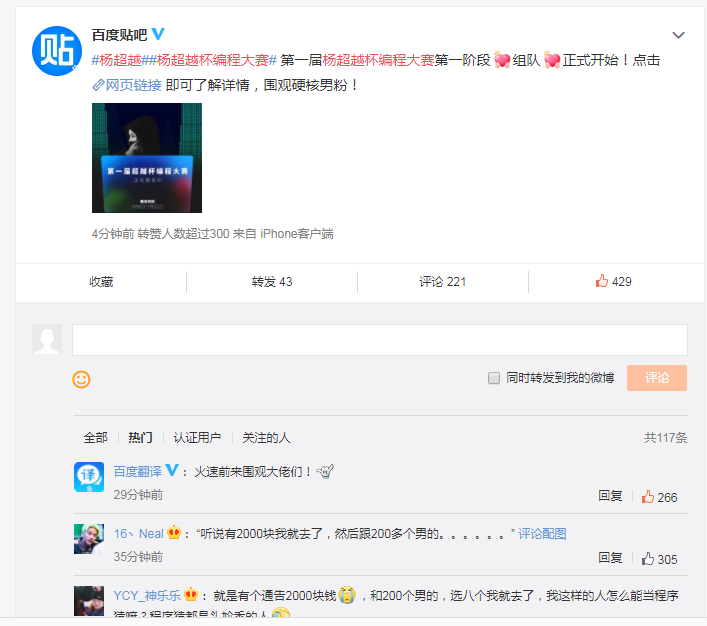Click the iPhone客户端 source link
This screenshot has width=707, height=626.
(x=297, y=234)
